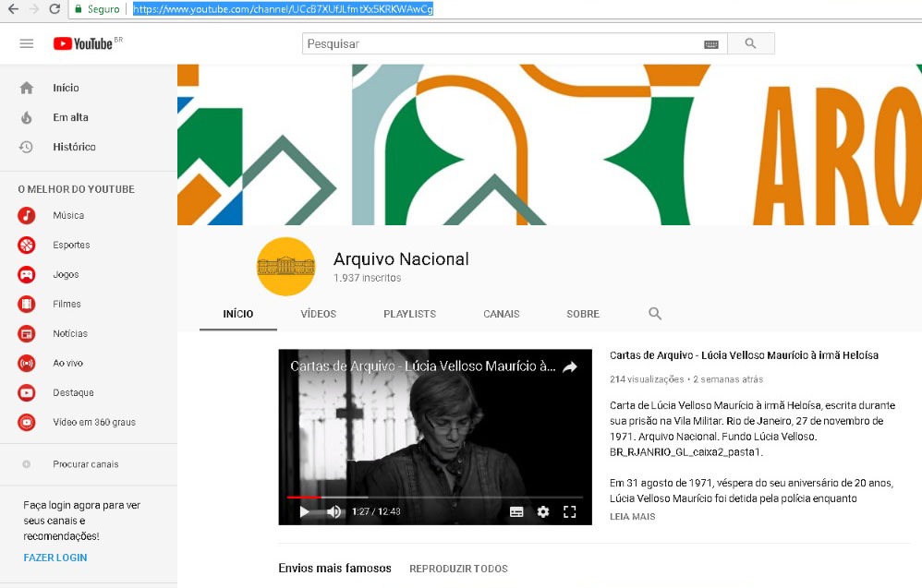Switch to the VÍDEOS tab
922x588 pixels.
point(319,314)
